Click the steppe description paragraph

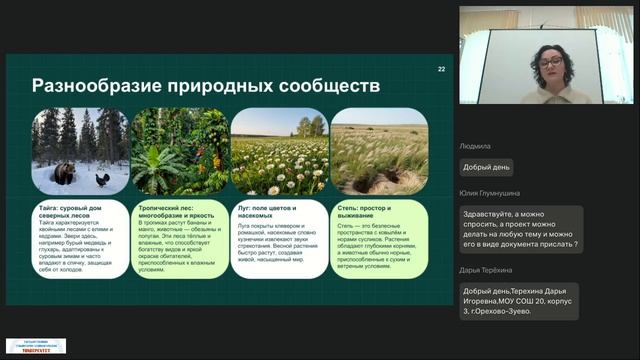pyautogui.click(x=377, y=246)
